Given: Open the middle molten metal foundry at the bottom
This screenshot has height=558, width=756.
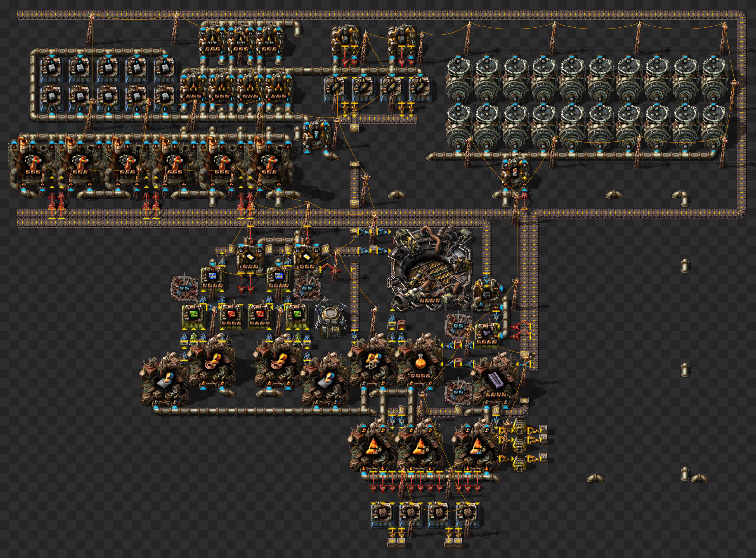Looking at the screenshot, I should [x=420, y=445].
